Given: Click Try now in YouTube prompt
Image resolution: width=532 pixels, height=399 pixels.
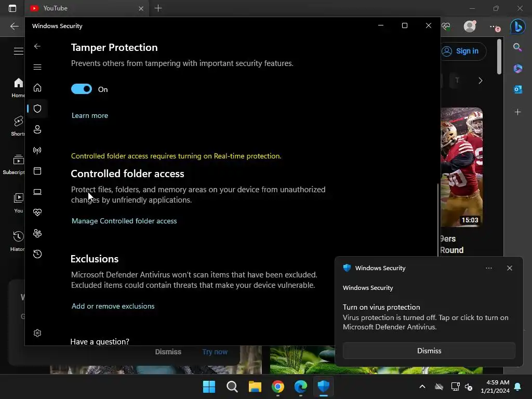Looking at the screenshot, I should [x=215, y=352].
